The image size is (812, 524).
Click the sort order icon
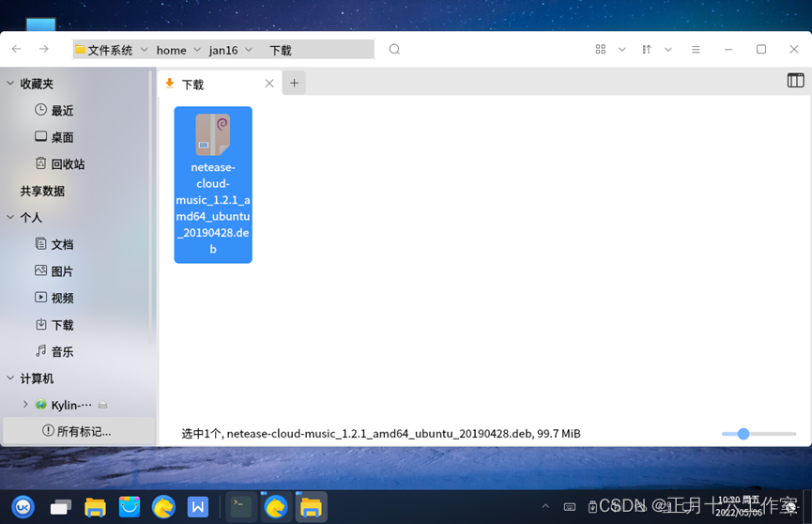point(646,49)
